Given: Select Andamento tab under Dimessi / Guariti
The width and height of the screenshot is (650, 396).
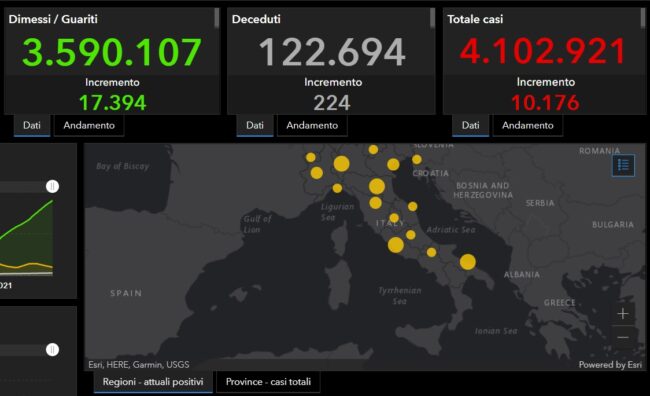Looking at the screenshot, I should click(x=89, y=125).
